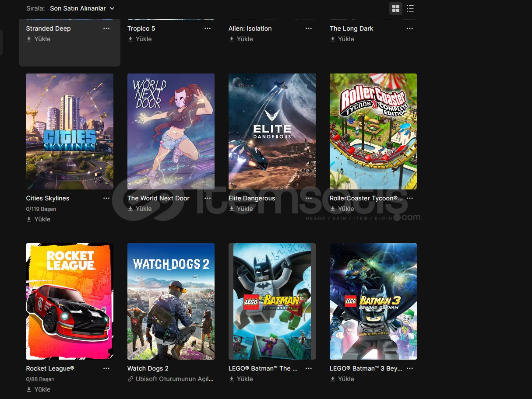
Task: Open three-dot menu for Tropico 5
Action: pos(208,28)
